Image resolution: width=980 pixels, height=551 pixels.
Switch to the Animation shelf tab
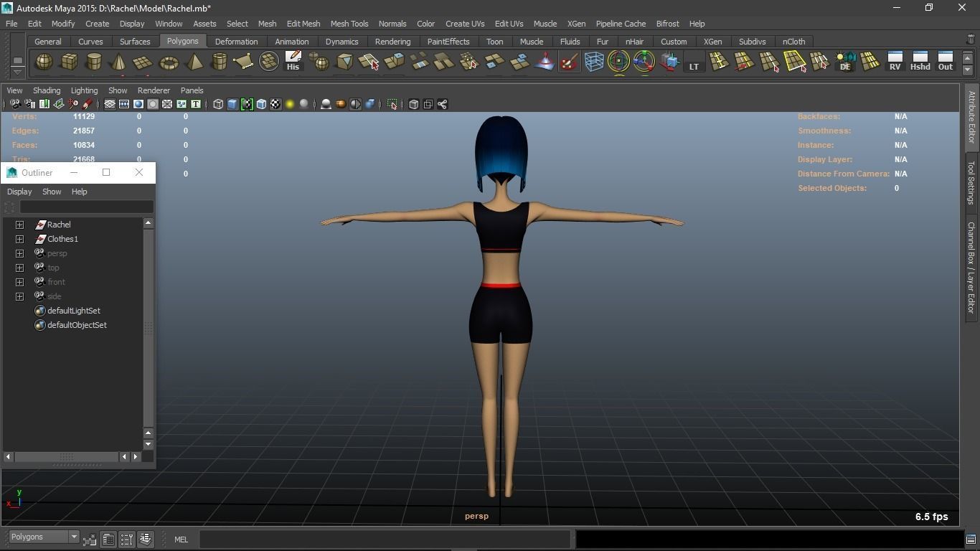point(292,42)
